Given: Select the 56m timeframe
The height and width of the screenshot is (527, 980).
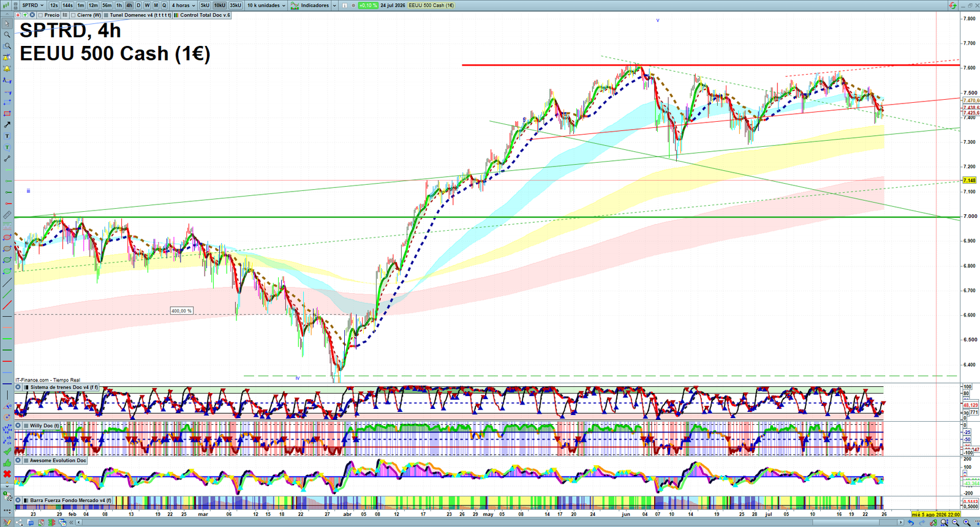Looking at the screenshot, I should click(107, 6).
